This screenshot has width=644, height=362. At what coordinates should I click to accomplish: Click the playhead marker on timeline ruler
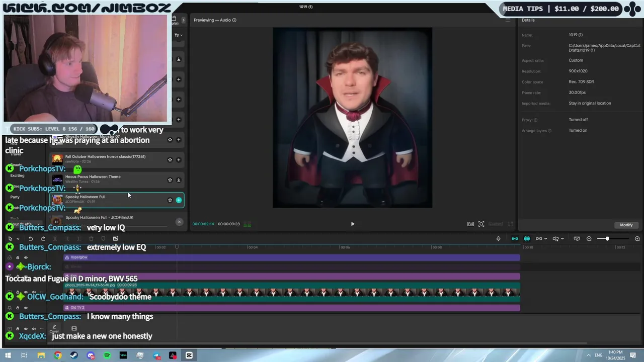[x=177, y=247]
